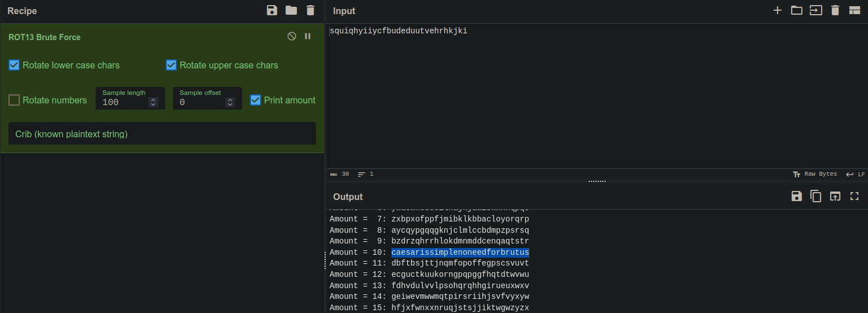Add a new input tab
The image size is (868, 313).
point(778,10)
